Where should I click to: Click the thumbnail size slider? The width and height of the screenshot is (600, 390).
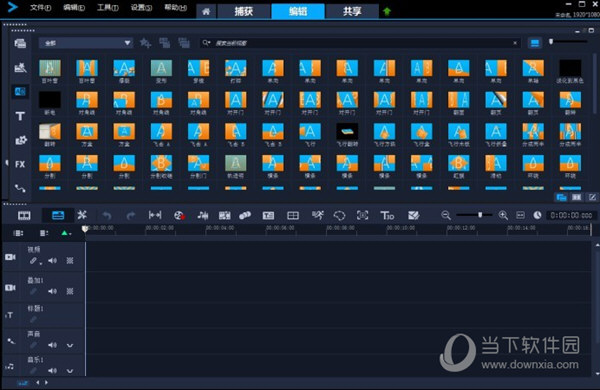tap(568, 41)
